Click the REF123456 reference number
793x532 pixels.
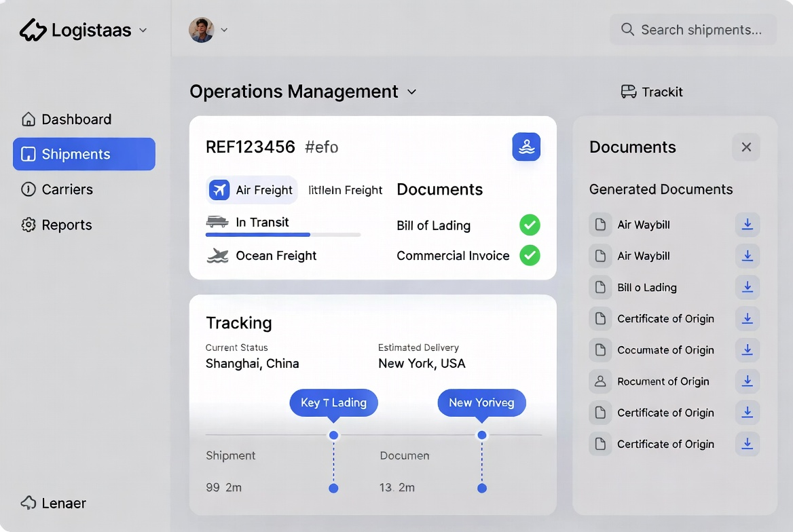tap(251, 147)
